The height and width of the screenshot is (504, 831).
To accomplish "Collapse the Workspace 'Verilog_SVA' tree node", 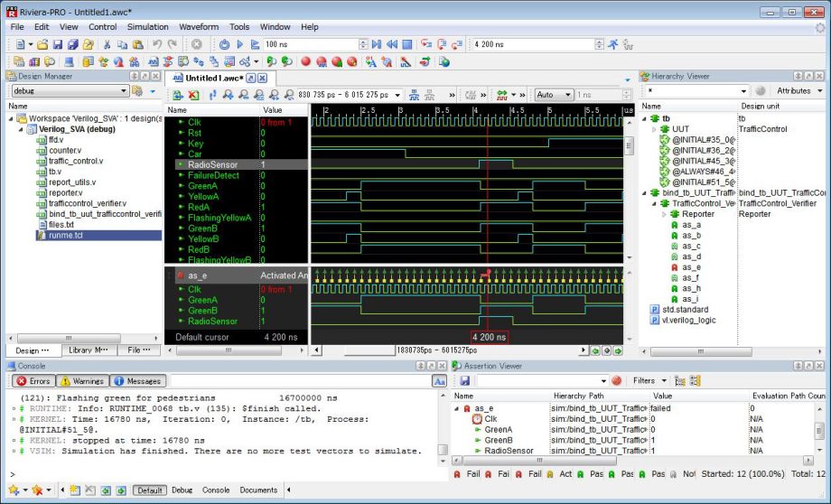I will (x=11, y=118).
